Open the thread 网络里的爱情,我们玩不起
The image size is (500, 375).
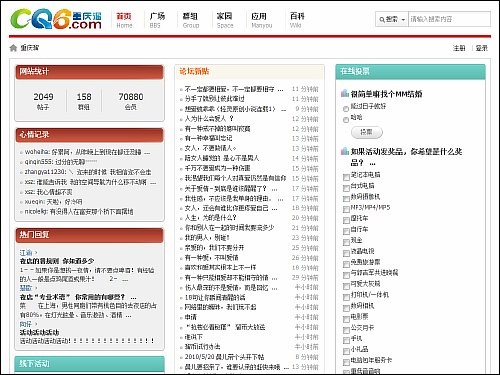(x=220, y=307)
